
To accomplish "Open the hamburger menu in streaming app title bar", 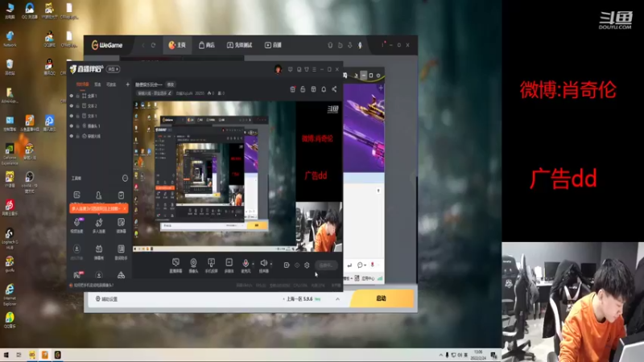I will [315, 69].
